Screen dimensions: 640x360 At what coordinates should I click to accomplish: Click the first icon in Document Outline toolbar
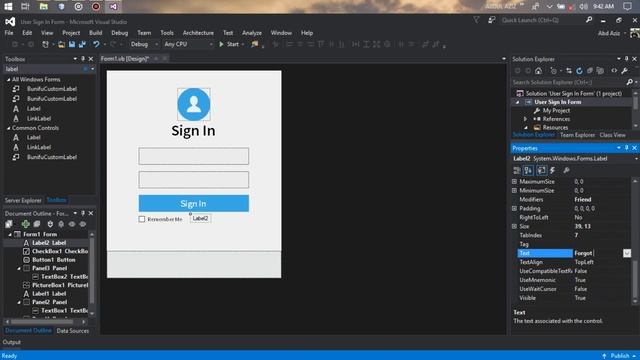click(x=9, y=224)
